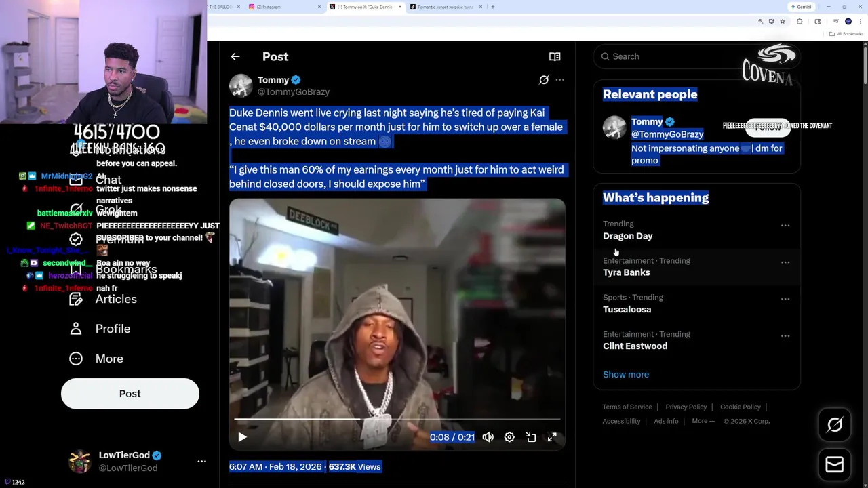The width and height of the screenshot is (868, 488).
Task: Open the three-dot menu on Tommy's post
Action: [x=559, y=80]
